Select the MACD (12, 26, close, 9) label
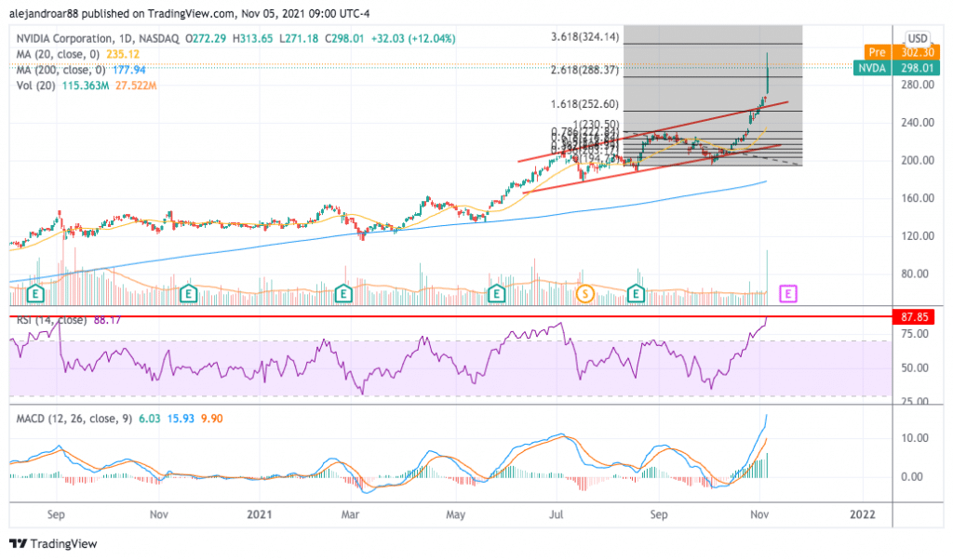953x560 pixels. (74, 419)
